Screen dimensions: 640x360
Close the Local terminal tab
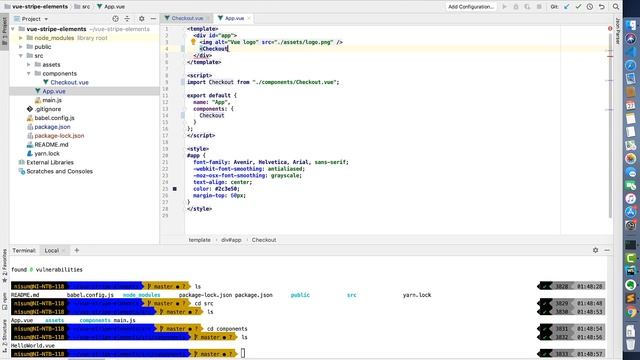point(64,251)
